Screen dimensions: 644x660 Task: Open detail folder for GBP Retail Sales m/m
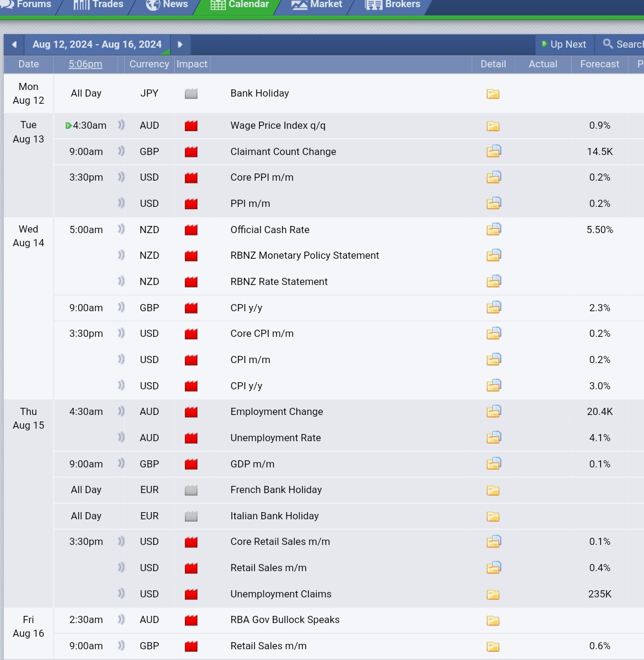click(x=493, y=646)
